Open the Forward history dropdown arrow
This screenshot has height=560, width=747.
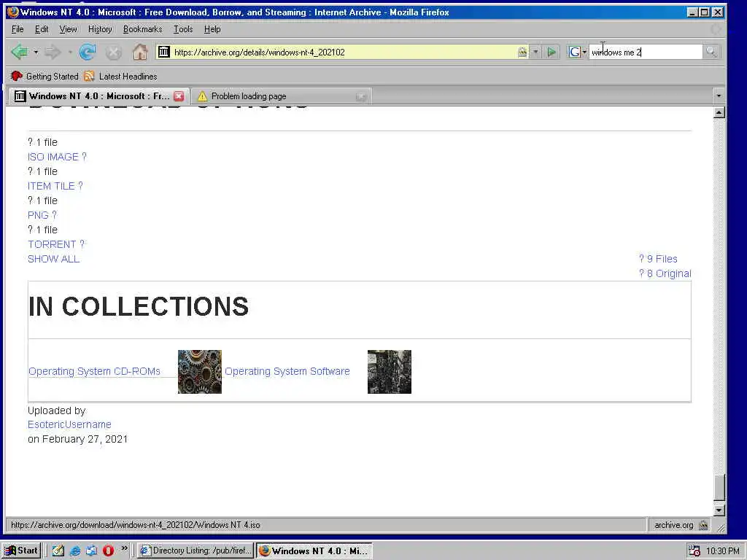[x=69, y=52]
